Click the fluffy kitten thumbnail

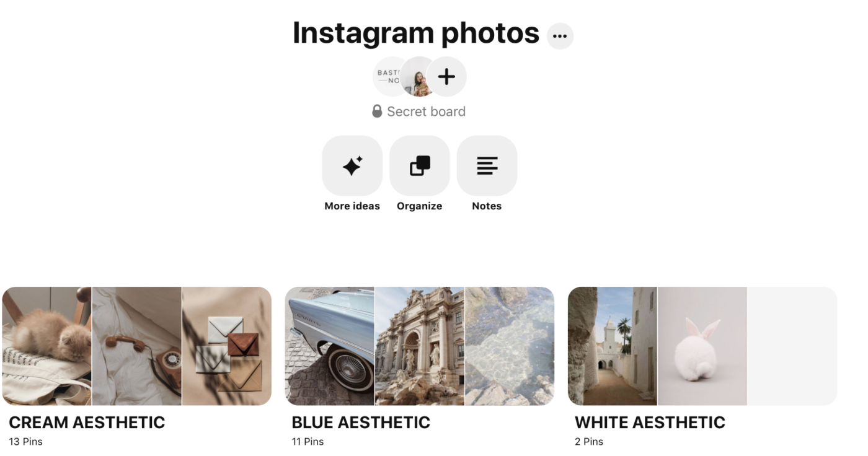46,346
